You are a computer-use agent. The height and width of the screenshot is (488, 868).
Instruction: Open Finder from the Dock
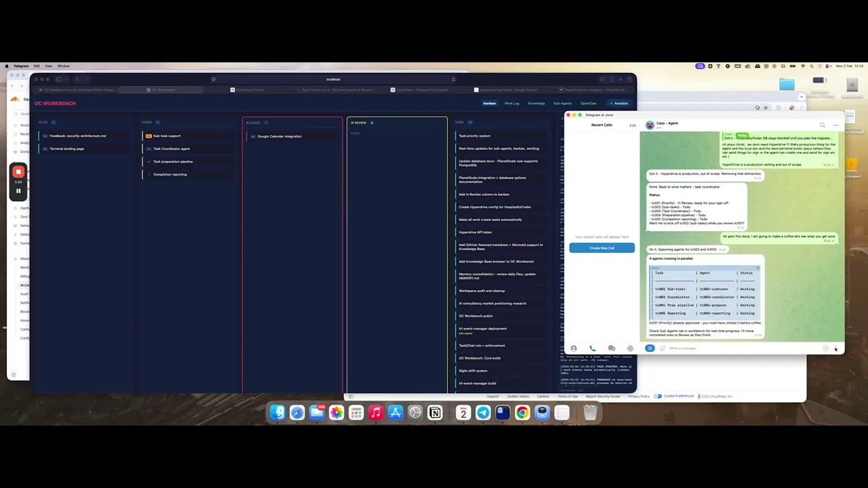click(x=277, y=413)
